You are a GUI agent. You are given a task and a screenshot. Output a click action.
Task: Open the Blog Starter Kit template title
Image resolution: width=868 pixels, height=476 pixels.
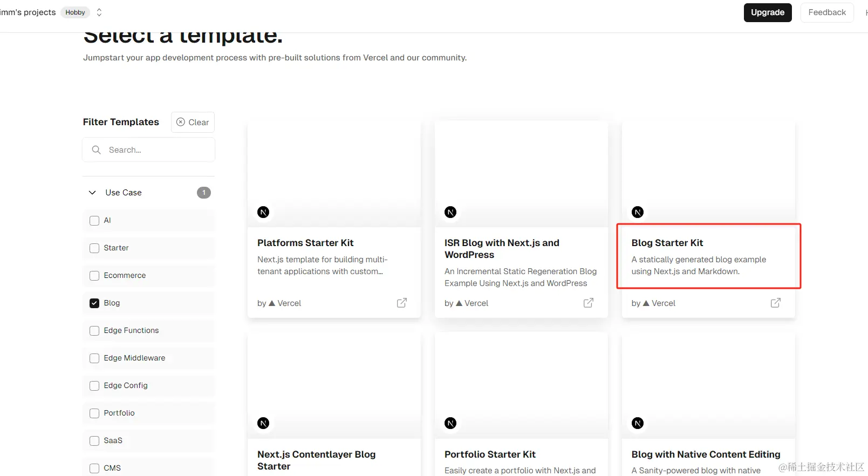[x=667, y=243]
